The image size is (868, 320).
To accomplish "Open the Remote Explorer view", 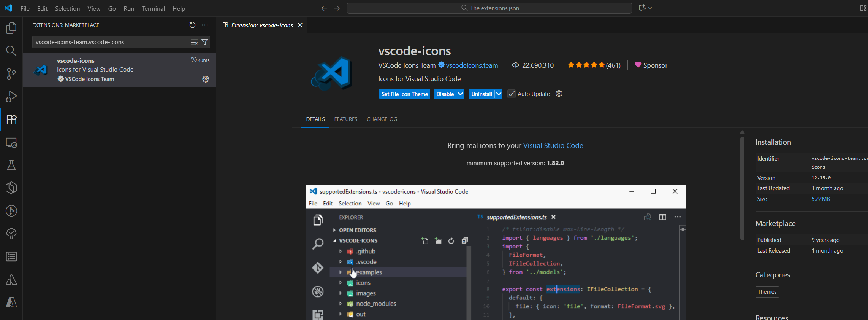I will pos(11,143).
